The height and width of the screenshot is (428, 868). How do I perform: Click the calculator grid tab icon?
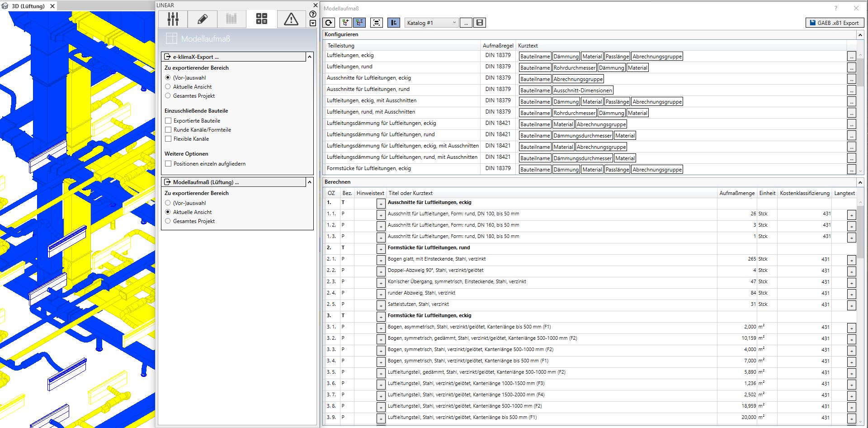coord(261,19)
